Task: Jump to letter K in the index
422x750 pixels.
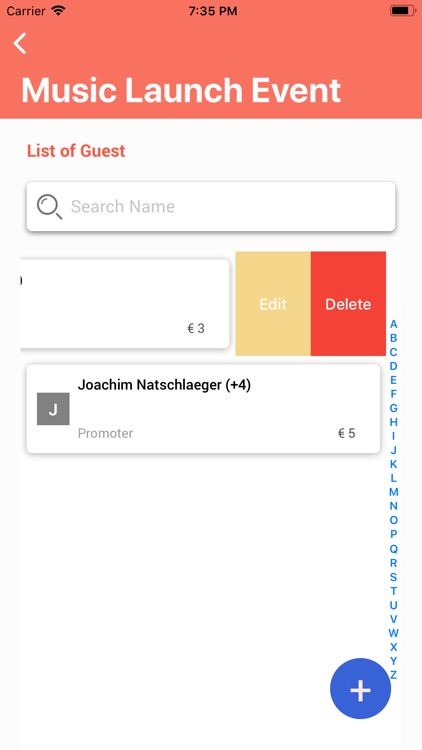Action: [393, 464]
